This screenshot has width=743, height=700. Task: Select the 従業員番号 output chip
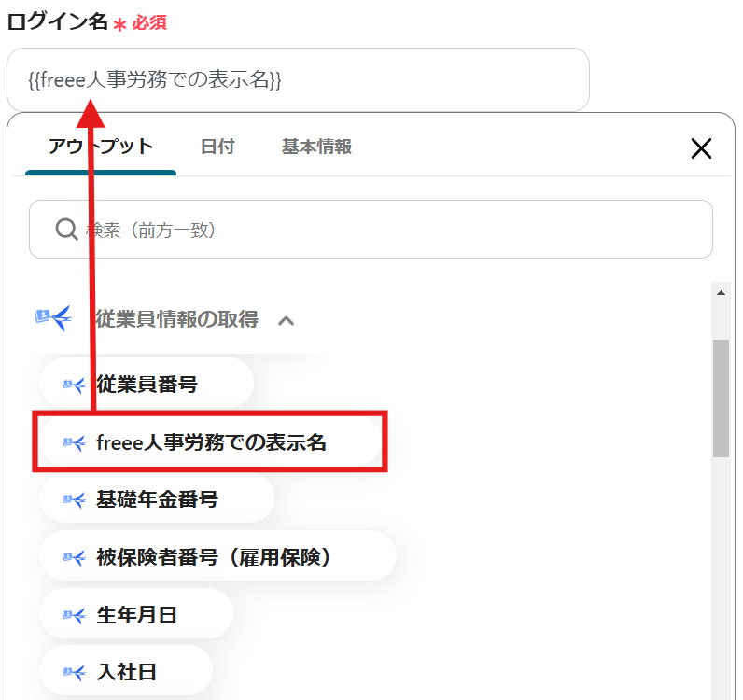[147, 384]
